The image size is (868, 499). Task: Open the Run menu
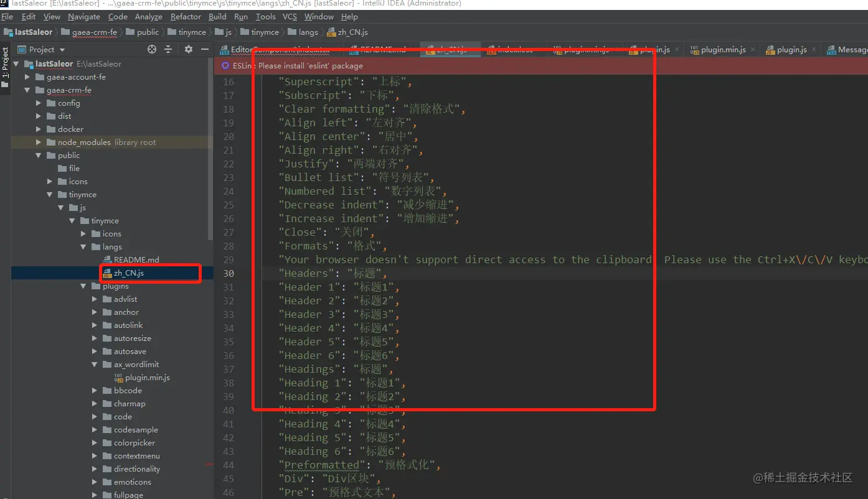pos(241,17)
